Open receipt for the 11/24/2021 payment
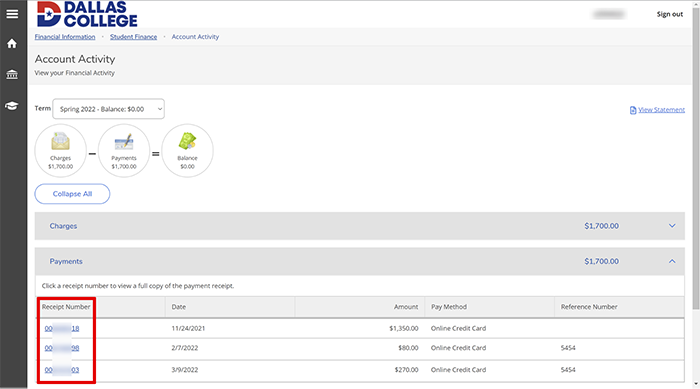Screen dimensions: 700x389 pyautogui.click(x=62, y=328)
